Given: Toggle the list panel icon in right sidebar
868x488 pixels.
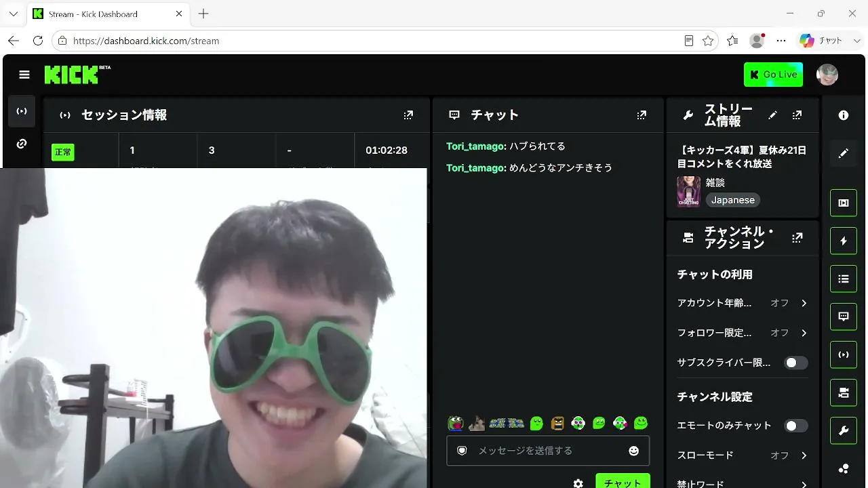Looking at the screenshot, I should [844, 279].
